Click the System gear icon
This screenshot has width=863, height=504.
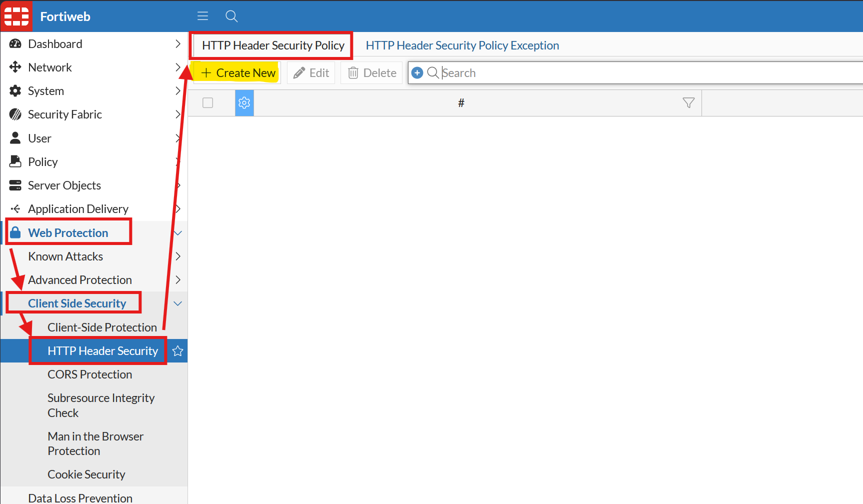(15, 90)
